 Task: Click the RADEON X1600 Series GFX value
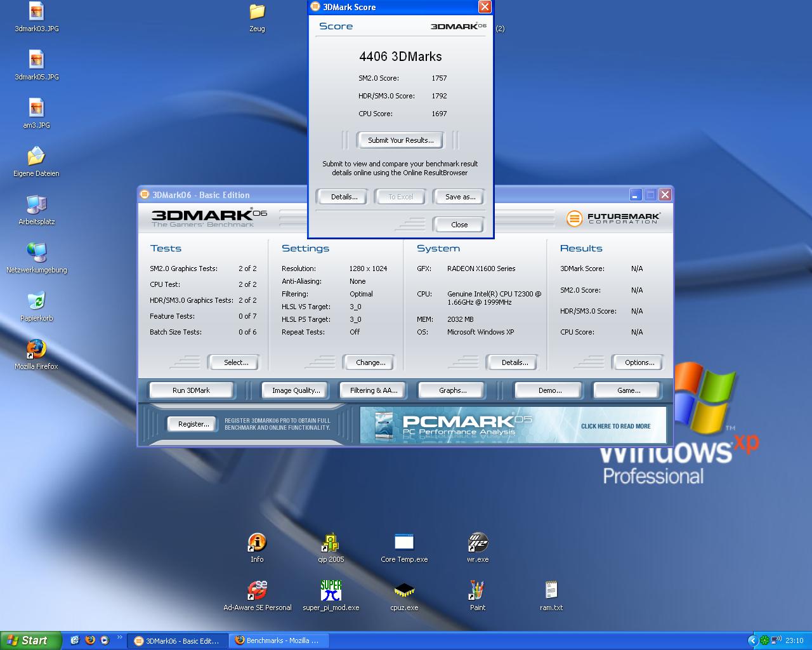(481, 269)
